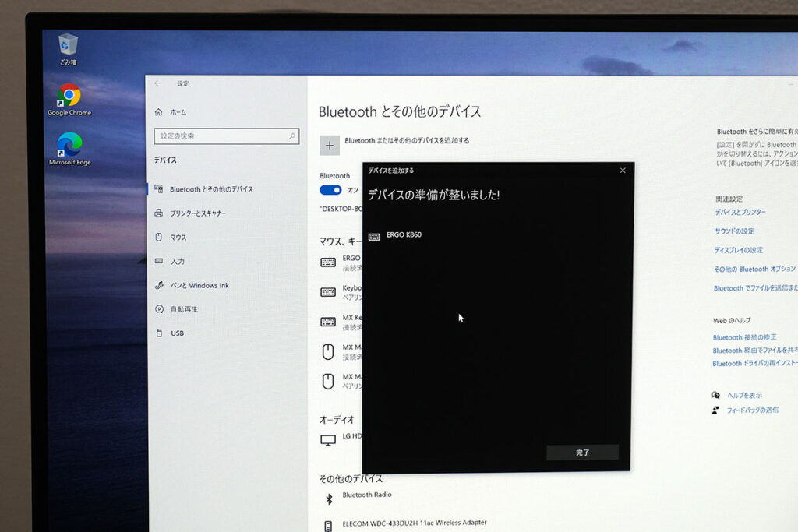Click the "DESKTOP-BC" discoverable name text
798x532 pixels.
[x=341, y=209]
